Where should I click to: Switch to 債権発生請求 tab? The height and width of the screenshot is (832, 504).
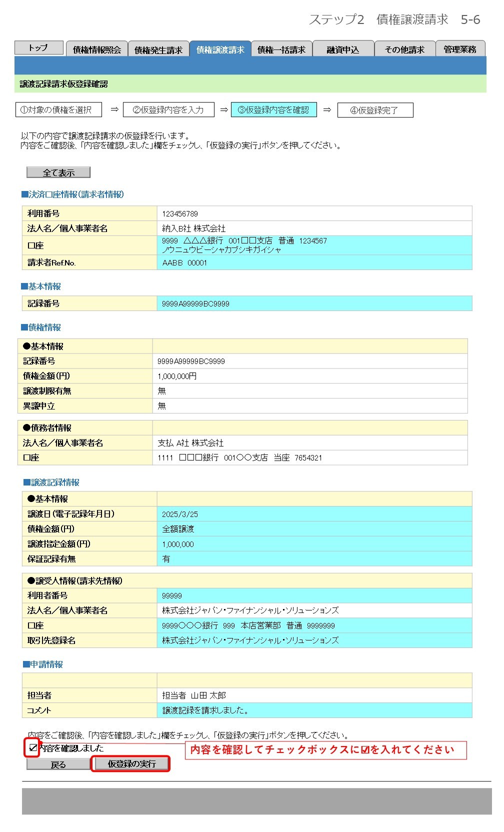158,49
